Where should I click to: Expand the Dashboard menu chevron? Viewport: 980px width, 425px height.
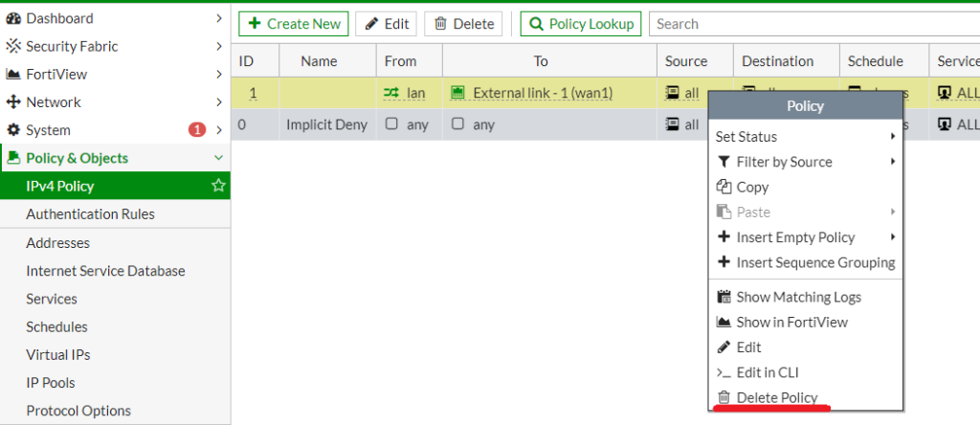[x=219, y=19]
